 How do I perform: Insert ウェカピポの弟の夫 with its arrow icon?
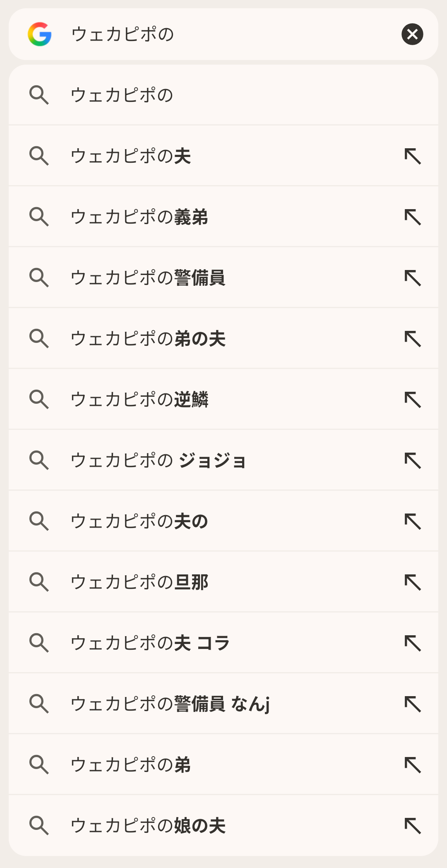pos(413,339)
